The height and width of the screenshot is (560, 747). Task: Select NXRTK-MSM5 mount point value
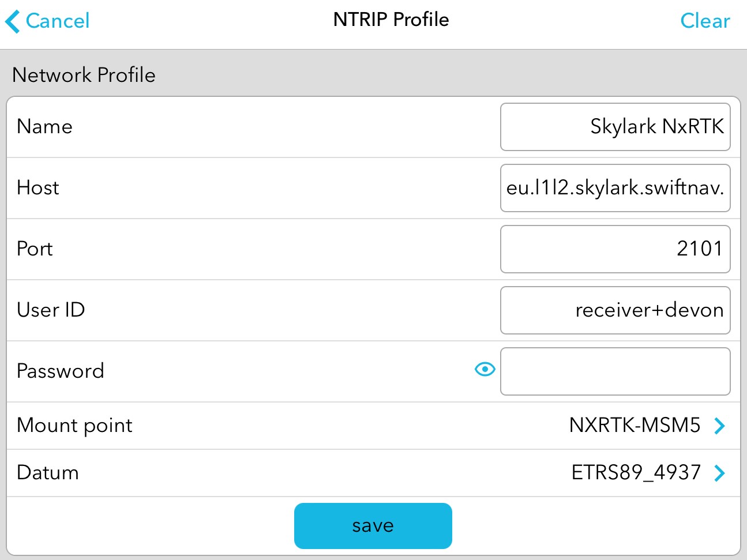(x=635, y=426)
